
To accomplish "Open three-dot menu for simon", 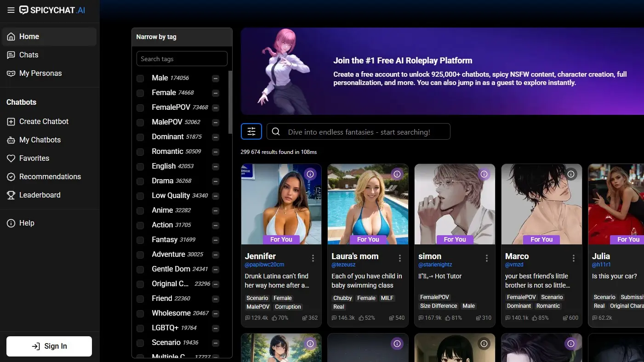I will 487,258.
